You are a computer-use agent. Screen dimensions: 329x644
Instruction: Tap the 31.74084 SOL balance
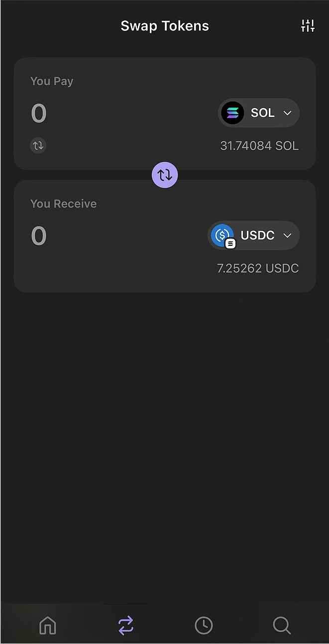click(x=259, y=145)
